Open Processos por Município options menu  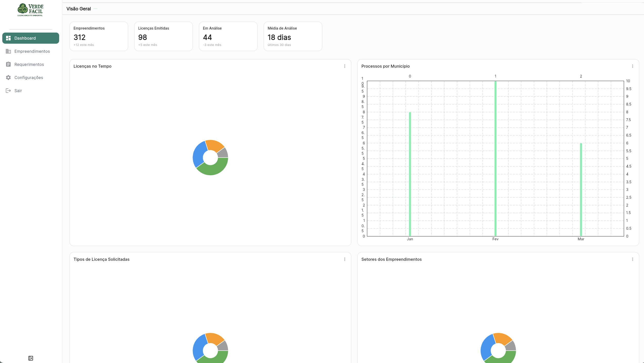point(632,66)
